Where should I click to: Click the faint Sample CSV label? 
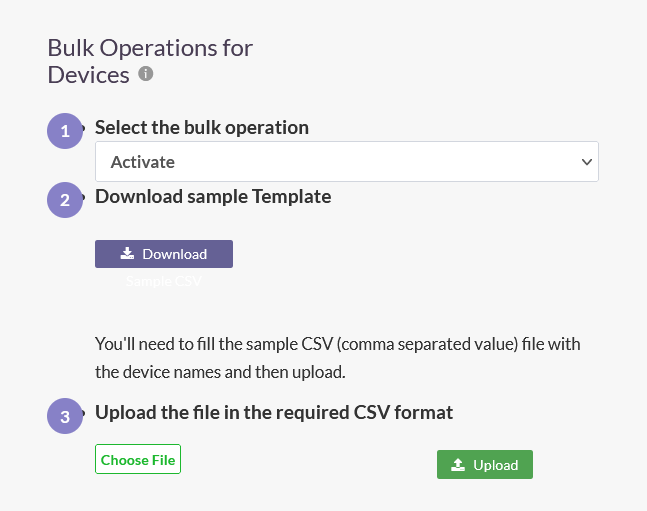(x=164, y=281)
